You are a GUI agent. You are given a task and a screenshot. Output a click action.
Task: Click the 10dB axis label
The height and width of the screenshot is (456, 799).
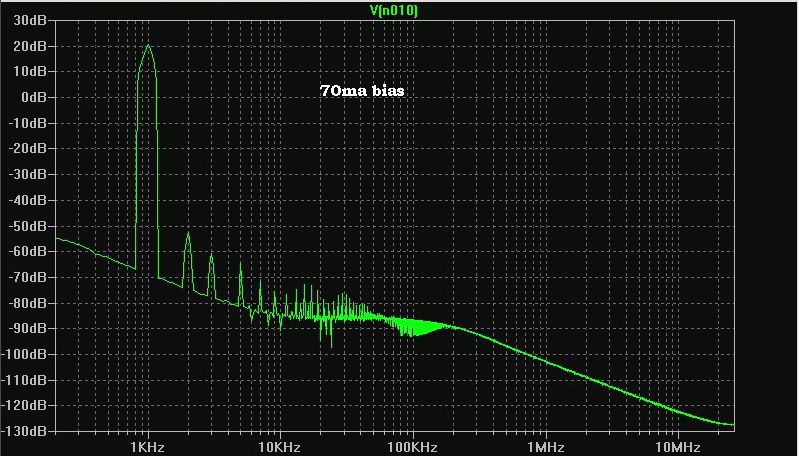pyautogui.click(x=30, y=72)
